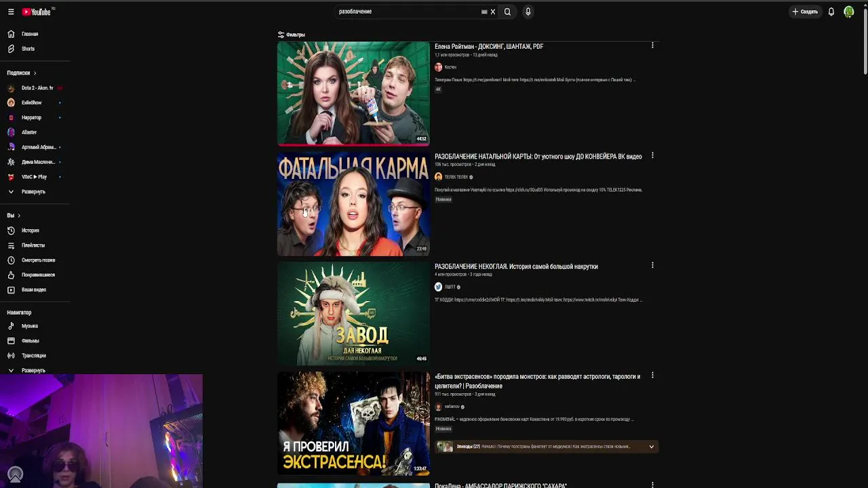Open the ЛШПТ channel avatar
This screenshot has height=488, width=868.
tap(438, 287)
